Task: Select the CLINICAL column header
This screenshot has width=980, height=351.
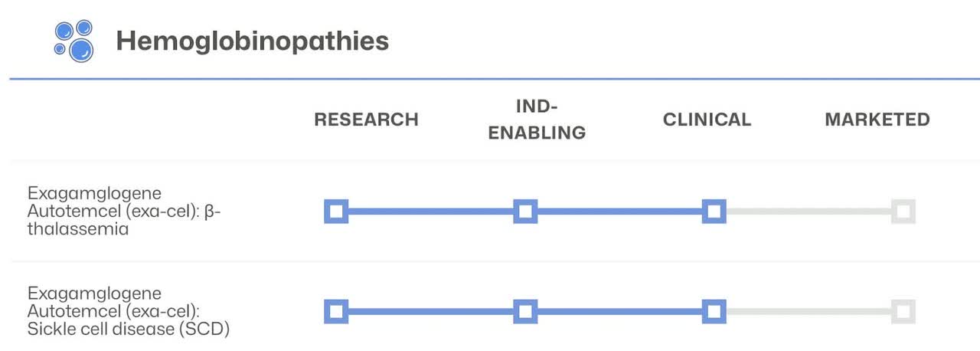Action: [x=707, y=120]
